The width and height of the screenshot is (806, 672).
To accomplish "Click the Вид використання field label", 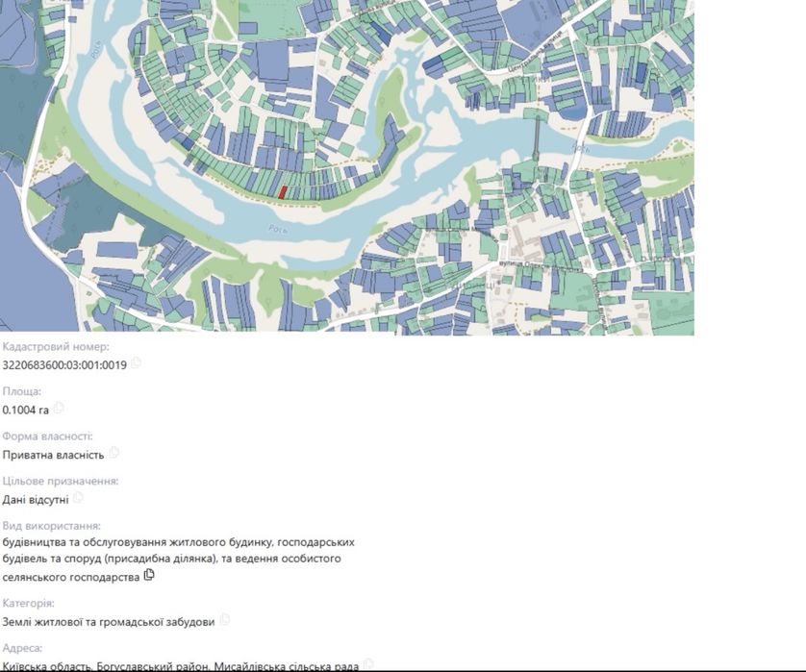I will click(51, 526).
